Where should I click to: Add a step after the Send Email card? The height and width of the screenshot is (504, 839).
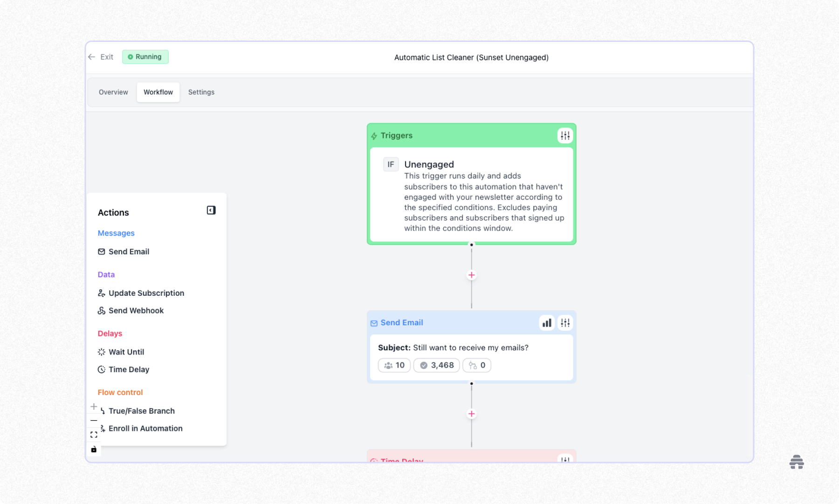click(471, 414)
